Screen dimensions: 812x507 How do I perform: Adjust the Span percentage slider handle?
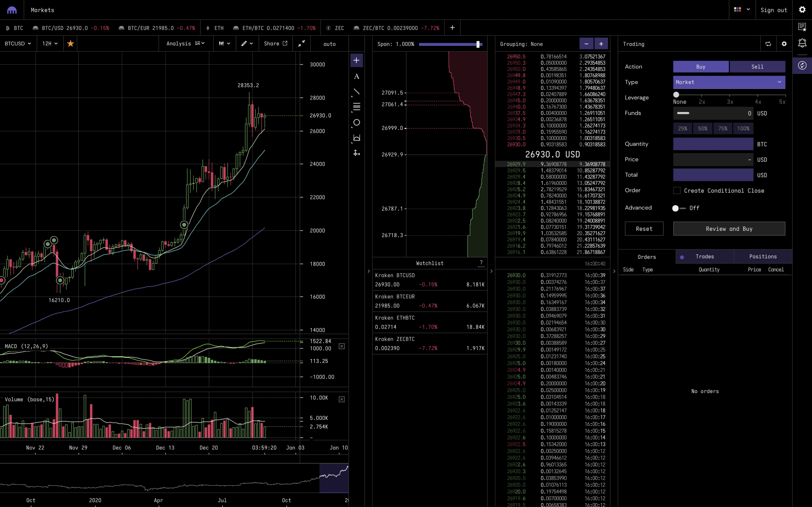coord(478,44)
